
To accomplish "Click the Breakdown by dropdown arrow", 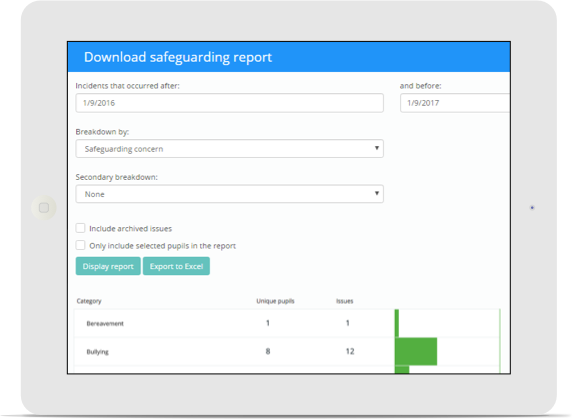I will point(376,148).
